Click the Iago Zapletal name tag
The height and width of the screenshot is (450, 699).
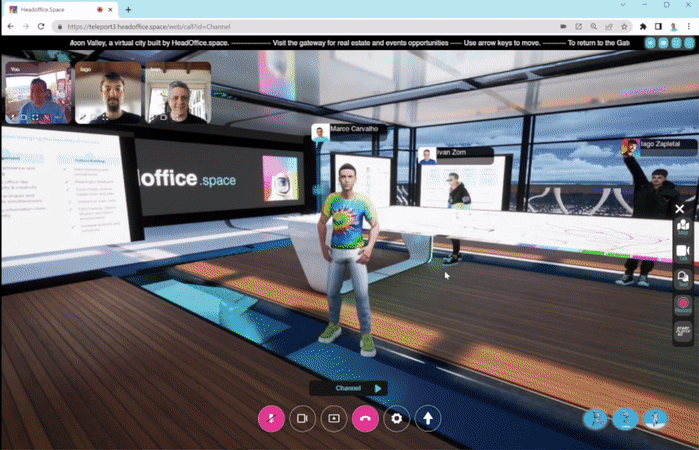(x=660, y=147)
